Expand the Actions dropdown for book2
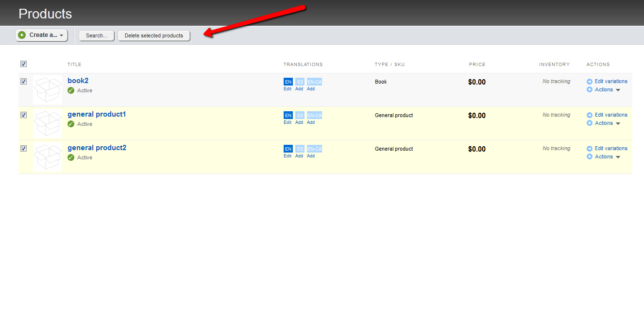The image size is (644, 327). pos(618,90)
